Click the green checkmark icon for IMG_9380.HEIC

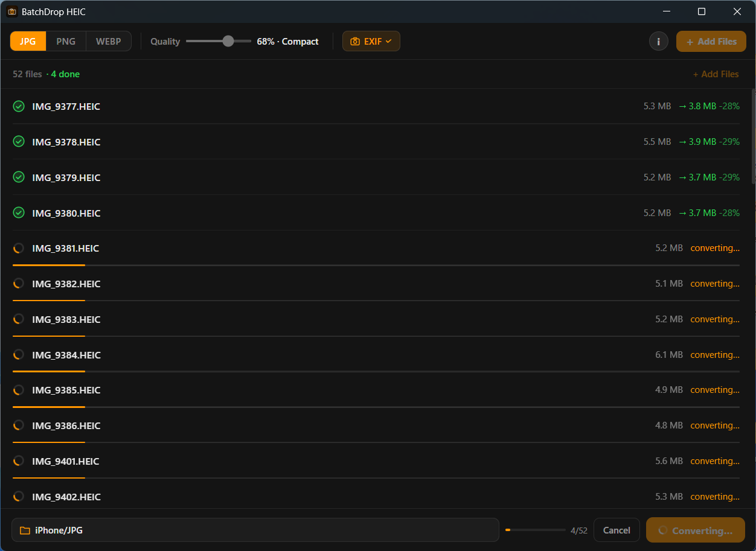pyautogui.click(x=19, y=213)
